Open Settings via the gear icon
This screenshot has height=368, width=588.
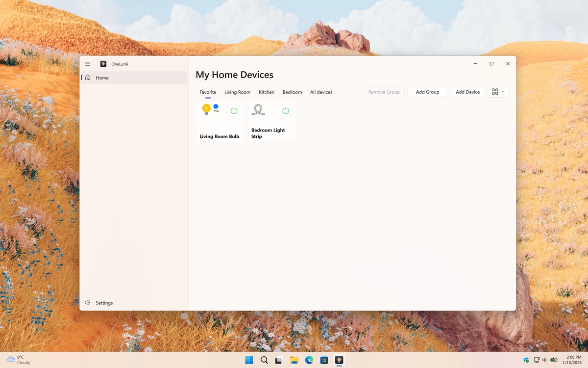(88, 303)
